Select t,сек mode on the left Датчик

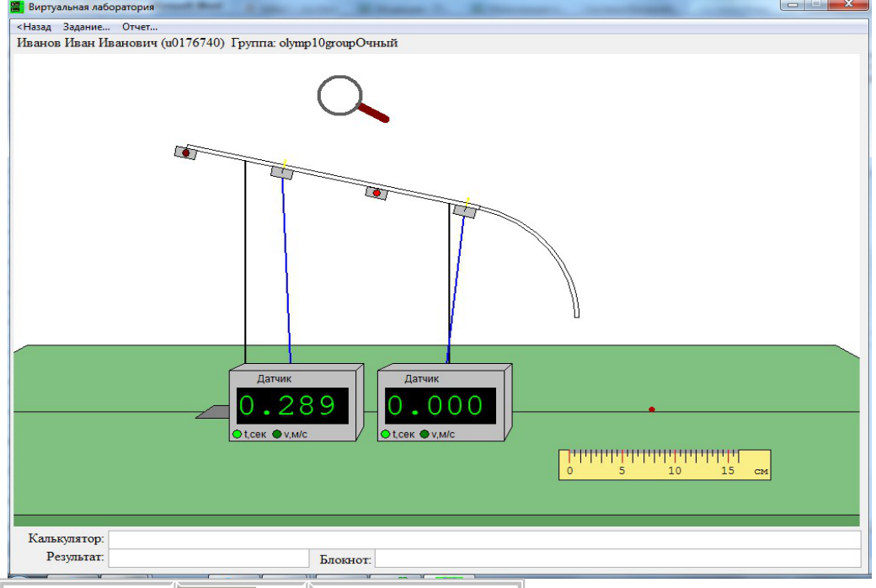pos(237,435)
